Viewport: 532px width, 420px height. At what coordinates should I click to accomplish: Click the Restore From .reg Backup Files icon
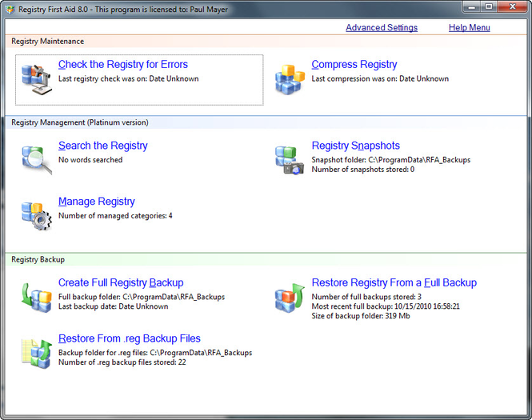[x=37, y=354]
